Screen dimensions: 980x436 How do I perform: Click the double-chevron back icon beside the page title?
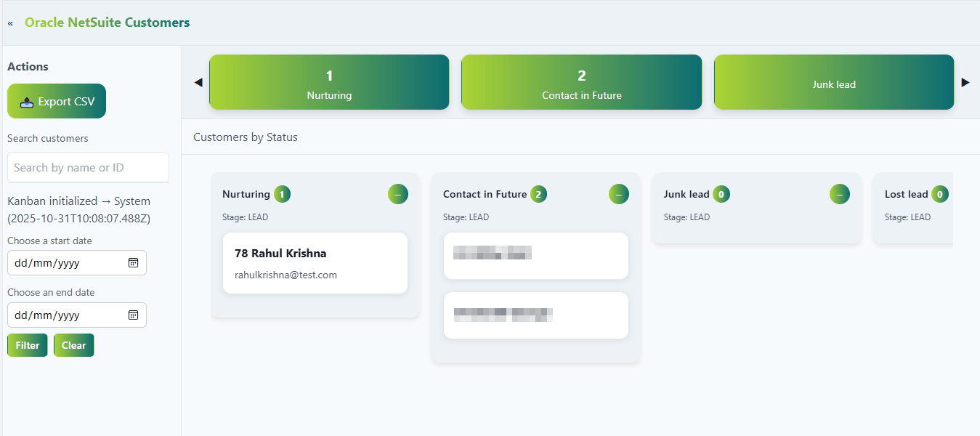click(x=10, y=23)
